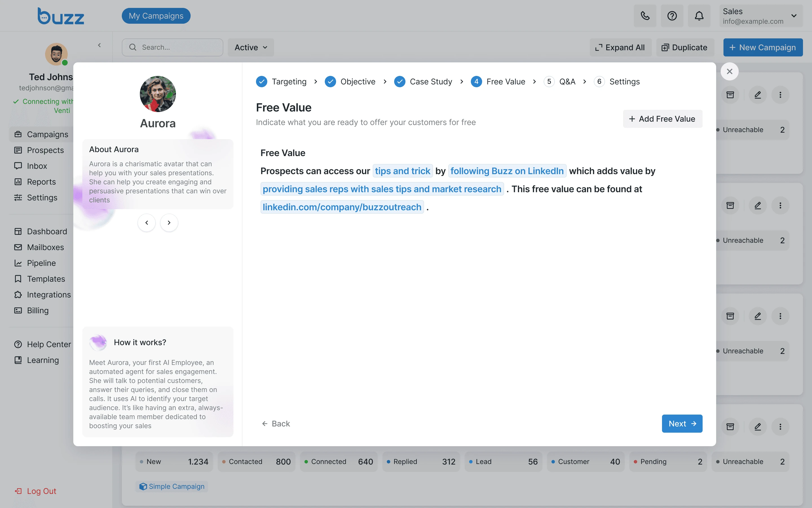Focus the Search input field
812x508 pixels.
point(173,47)
